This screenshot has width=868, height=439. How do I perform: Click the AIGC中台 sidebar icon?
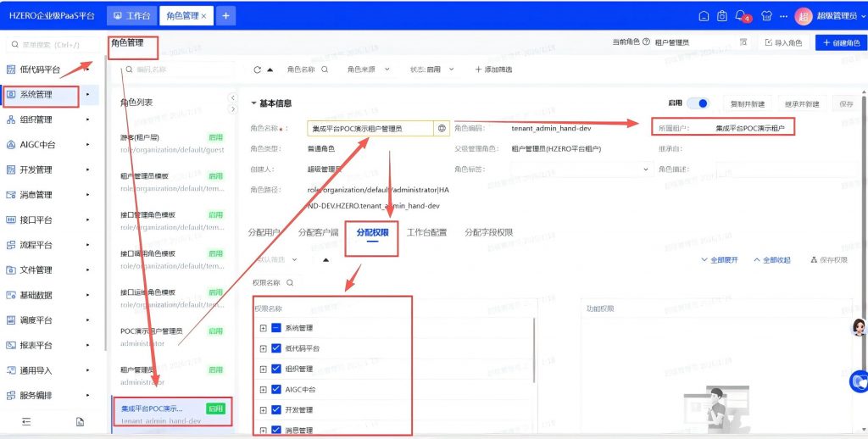pos(11,145)
